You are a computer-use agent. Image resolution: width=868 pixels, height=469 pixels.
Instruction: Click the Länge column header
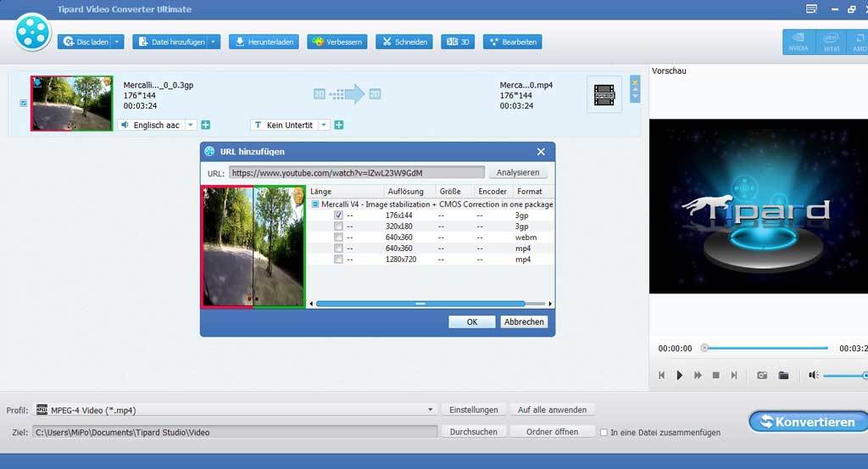pyautogui.click(x=346, y=192)
